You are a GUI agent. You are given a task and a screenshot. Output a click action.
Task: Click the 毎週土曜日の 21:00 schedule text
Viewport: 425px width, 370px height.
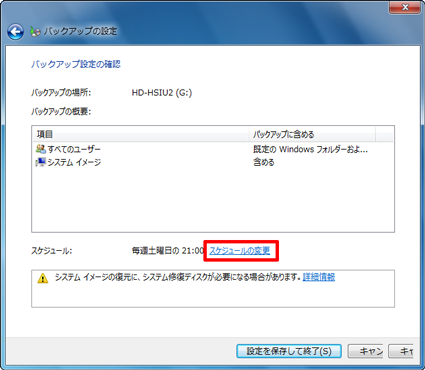168,251
